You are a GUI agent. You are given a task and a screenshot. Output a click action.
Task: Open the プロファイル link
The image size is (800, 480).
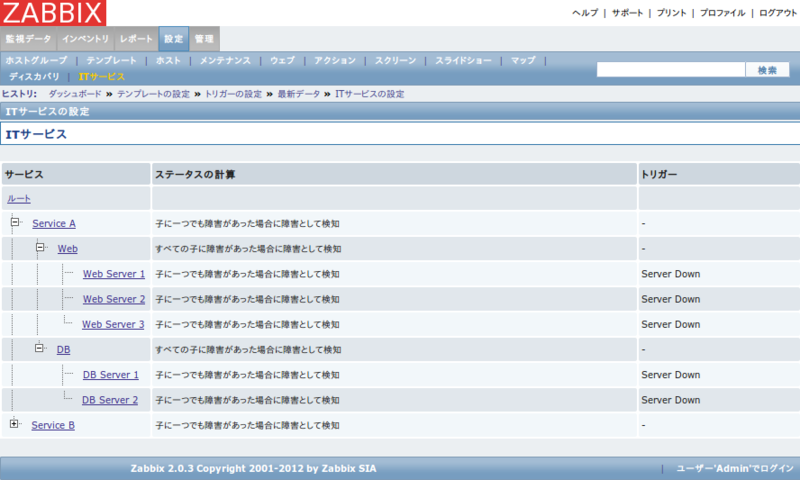click(722, 13)
